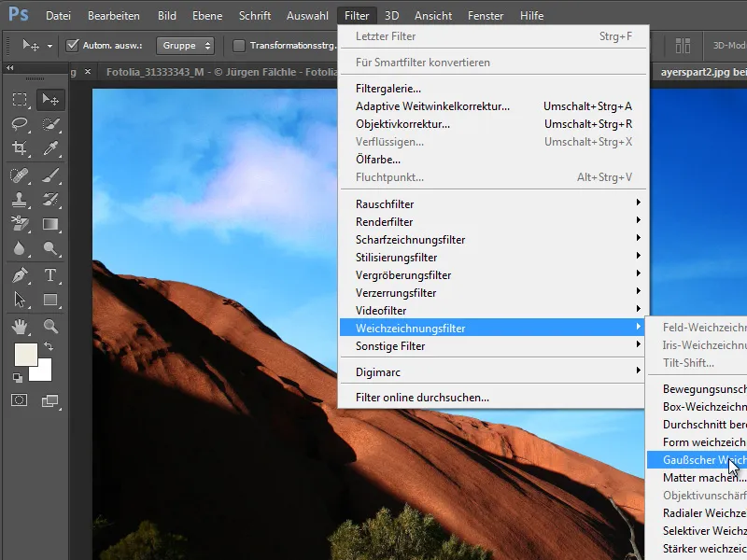Open the Schrift menu
Image resolution: width=747 pixels, height=560 pixels.
tap(255, 16)
